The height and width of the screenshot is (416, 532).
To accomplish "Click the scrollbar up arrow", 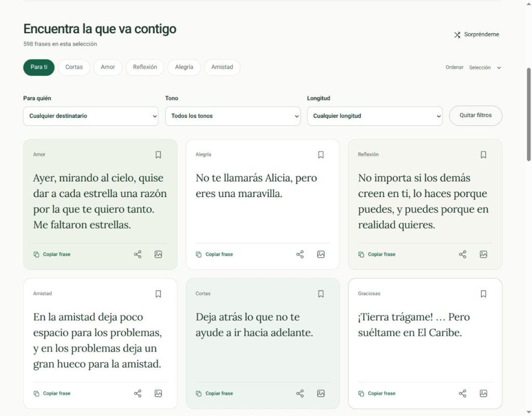I will (528, 4).
